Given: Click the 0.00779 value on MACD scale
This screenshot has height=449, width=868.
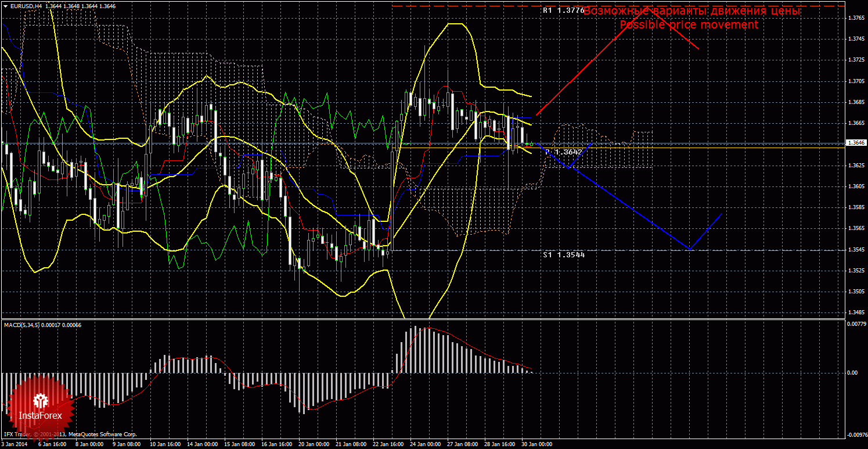Looking at the screenshot, I should (x=856, y=324).
